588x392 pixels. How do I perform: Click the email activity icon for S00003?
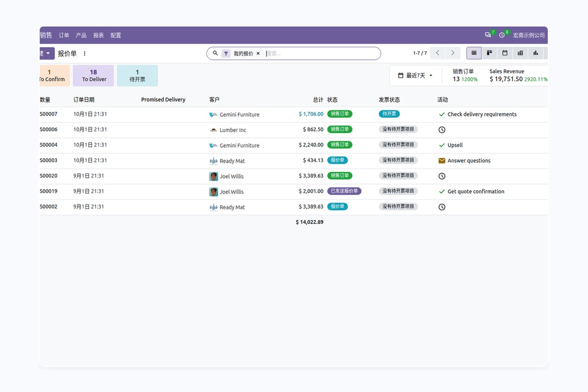click(x=442, y=161)
